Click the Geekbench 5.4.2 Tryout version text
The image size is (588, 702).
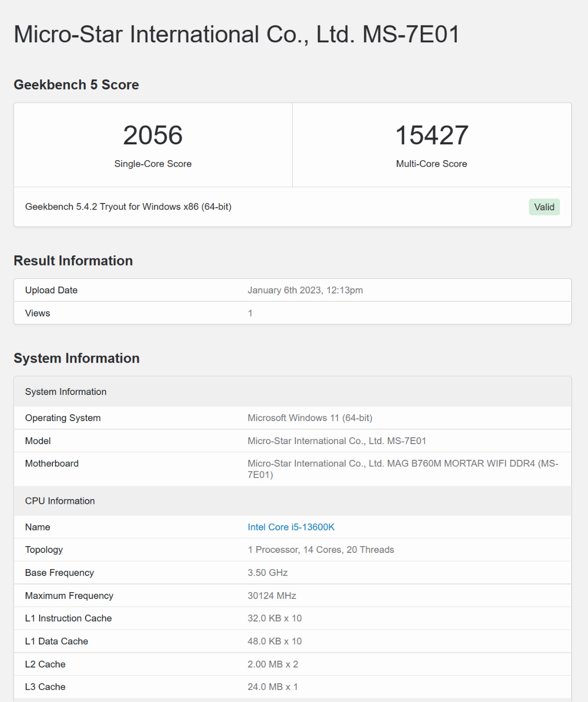tap(128, 207)
